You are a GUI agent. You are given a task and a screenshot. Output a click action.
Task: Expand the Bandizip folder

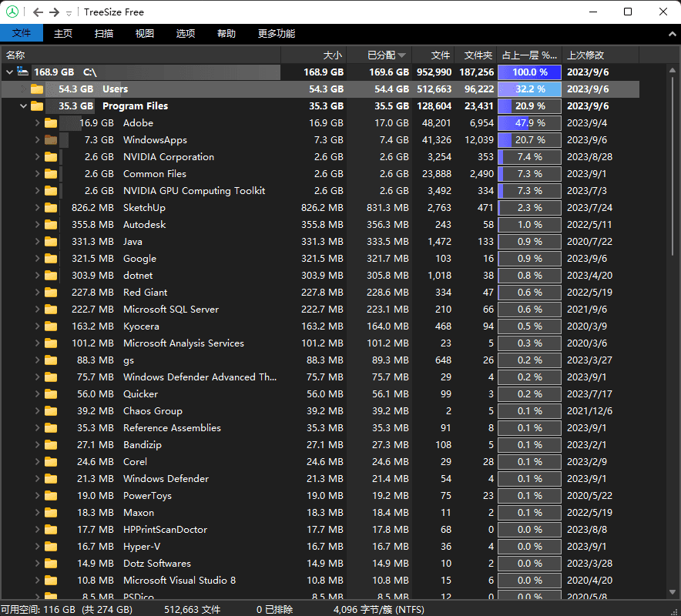pos(37,444)
